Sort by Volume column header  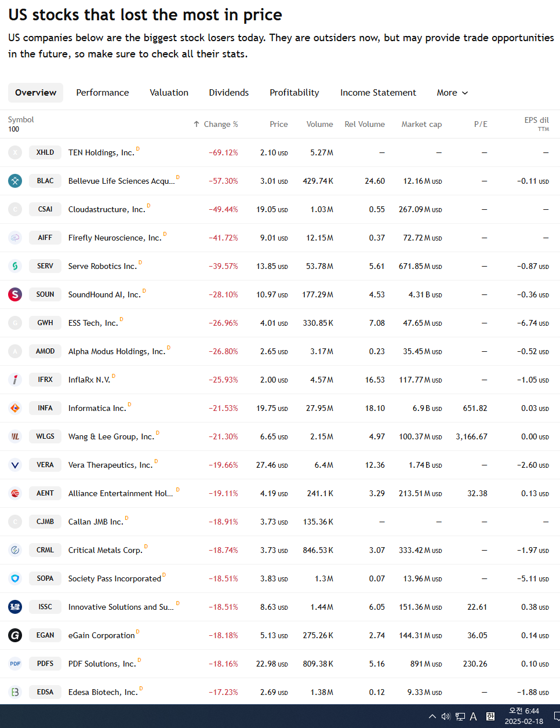320,124
